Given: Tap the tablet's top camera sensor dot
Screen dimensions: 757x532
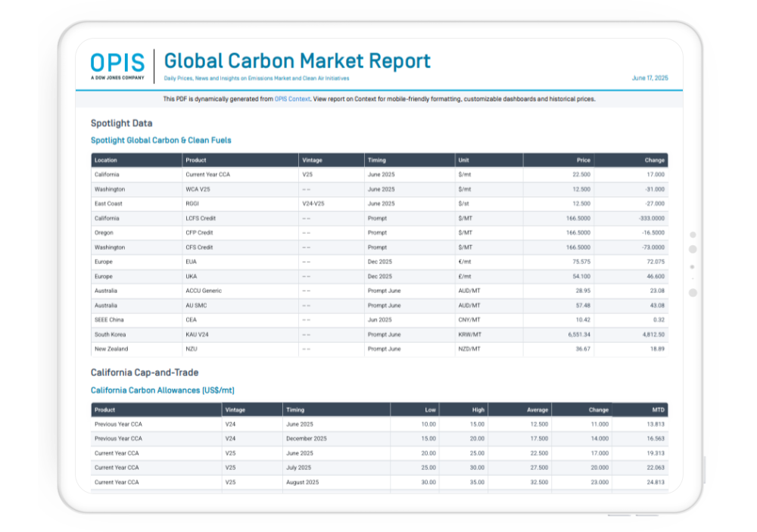Looking at the screenshot, I should (693, 235).
